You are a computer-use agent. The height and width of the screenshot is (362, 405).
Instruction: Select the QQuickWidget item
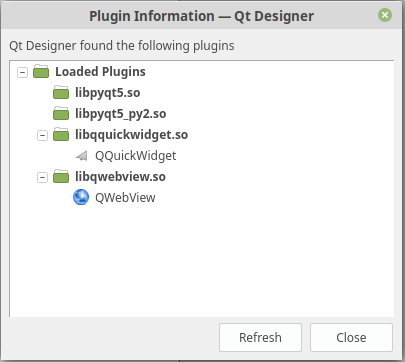coord(135,156)
